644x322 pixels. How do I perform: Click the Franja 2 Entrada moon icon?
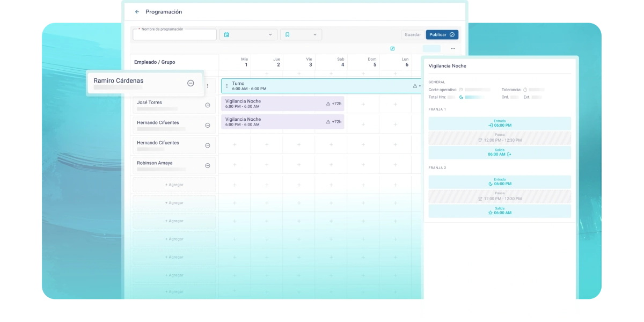point(491,184)
